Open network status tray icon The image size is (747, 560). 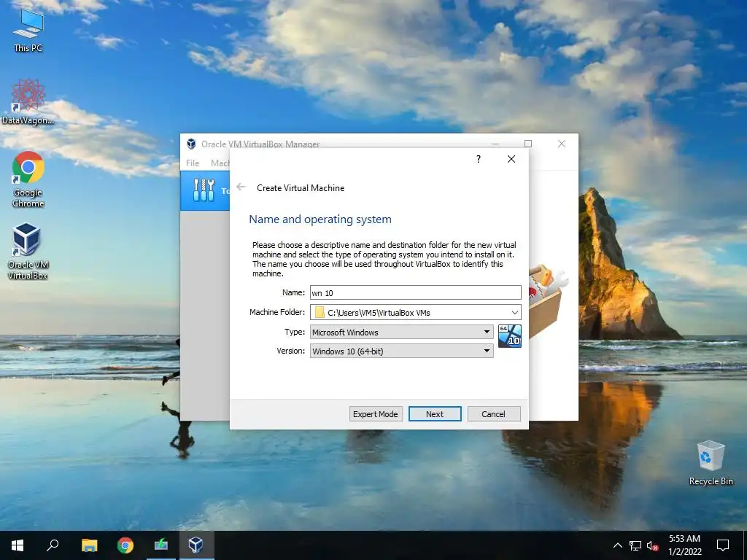pyautogui.click(x=635, y=545)
